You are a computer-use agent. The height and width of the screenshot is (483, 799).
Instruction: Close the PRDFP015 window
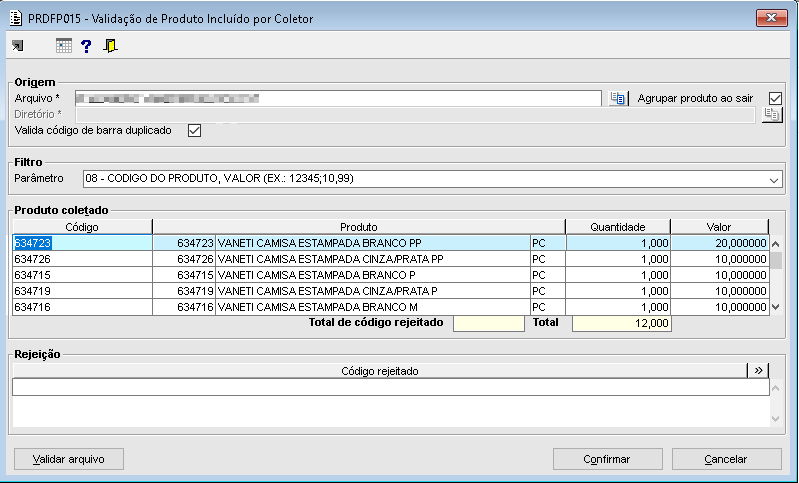pyautogui.click(x=771, y=18)
